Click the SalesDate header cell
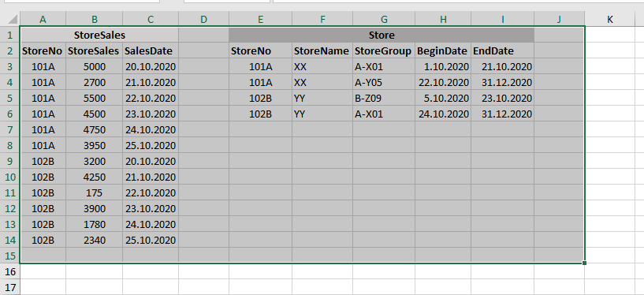Screen dimensions: 644x295 151,50
